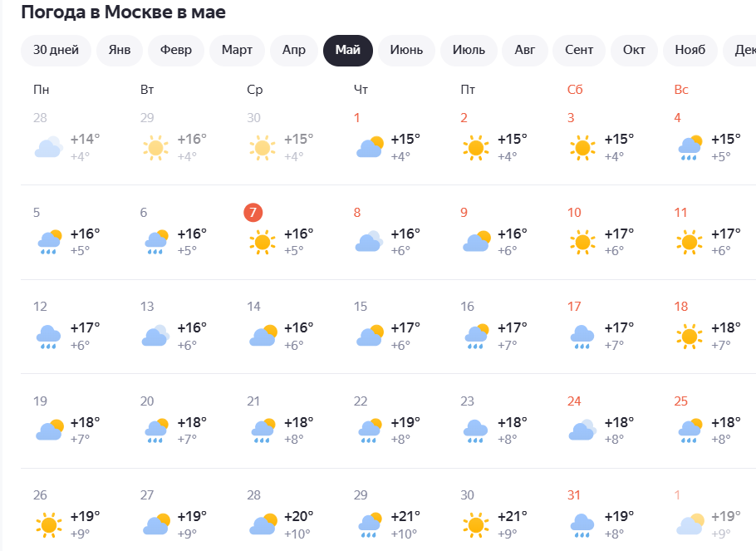Switch to the Дек tab
This screenshot has height=551, width=756.
745,50
